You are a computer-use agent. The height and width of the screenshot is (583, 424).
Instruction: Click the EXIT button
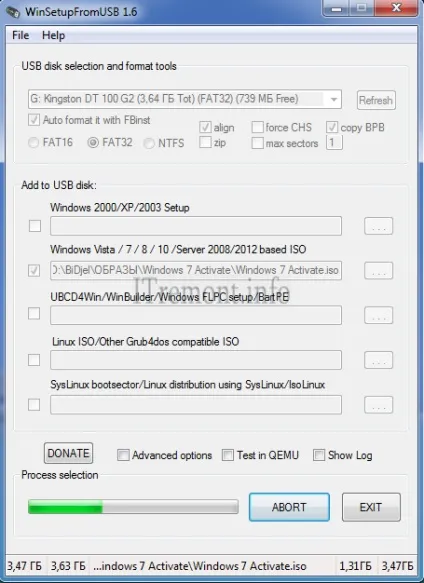[x=371, y=507]
